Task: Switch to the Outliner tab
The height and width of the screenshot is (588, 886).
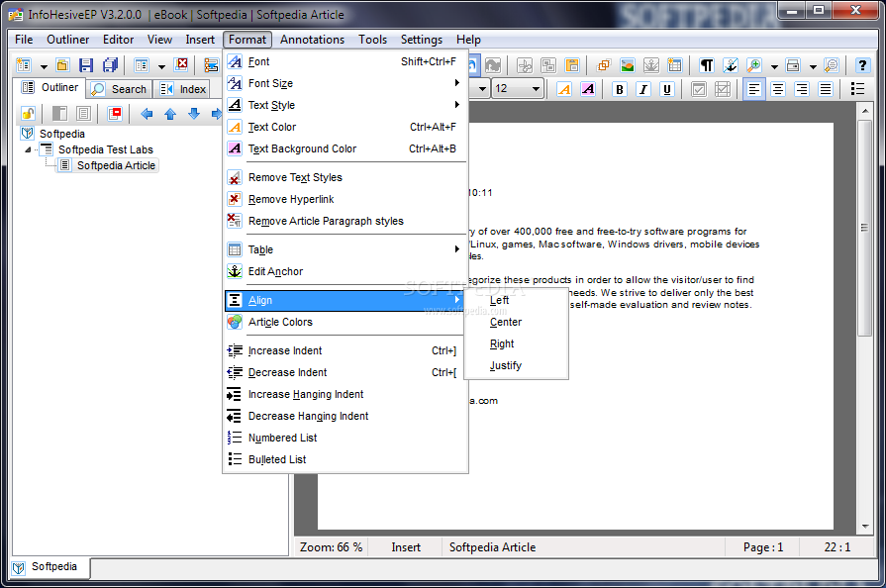Action: pos(50,87)
